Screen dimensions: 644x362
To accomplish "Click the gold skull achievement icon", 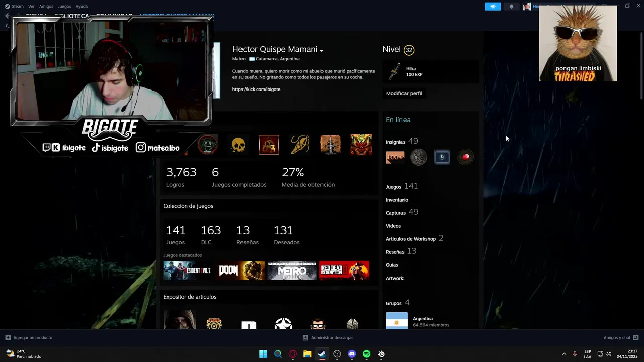I will point(238,145).
